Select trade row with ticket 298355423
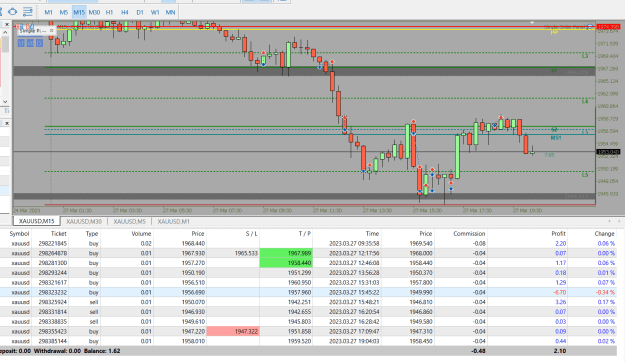 point(308,331)
